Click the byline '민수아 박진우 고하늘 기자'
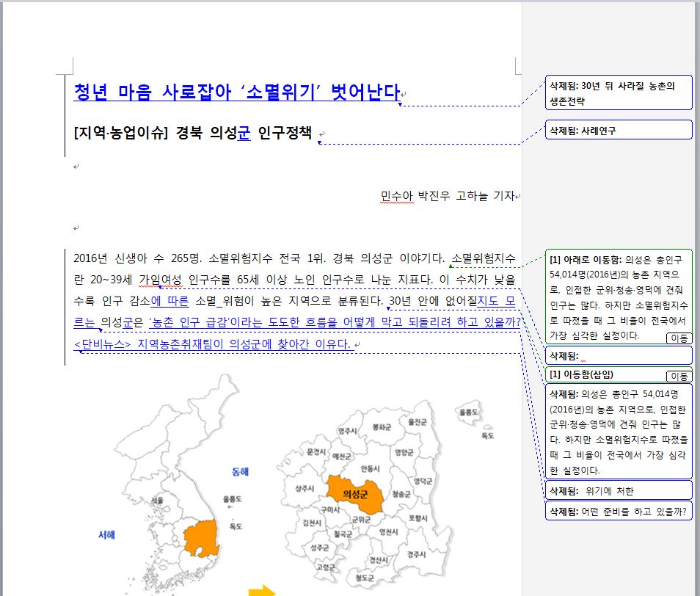The width and height of the screenshot is (700, 596). (x=447, y=196)
